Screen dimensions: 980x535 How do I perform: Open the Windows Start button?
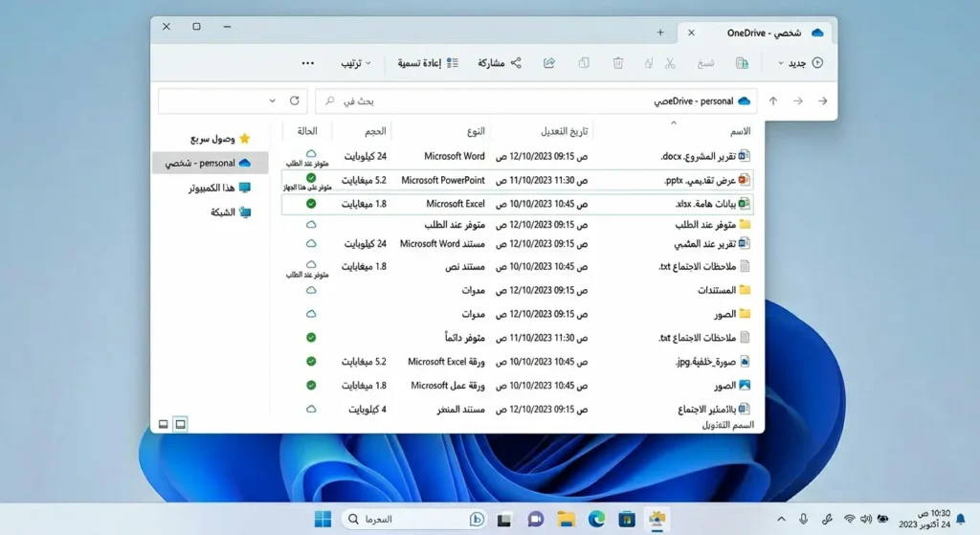(x=323, y=520)
